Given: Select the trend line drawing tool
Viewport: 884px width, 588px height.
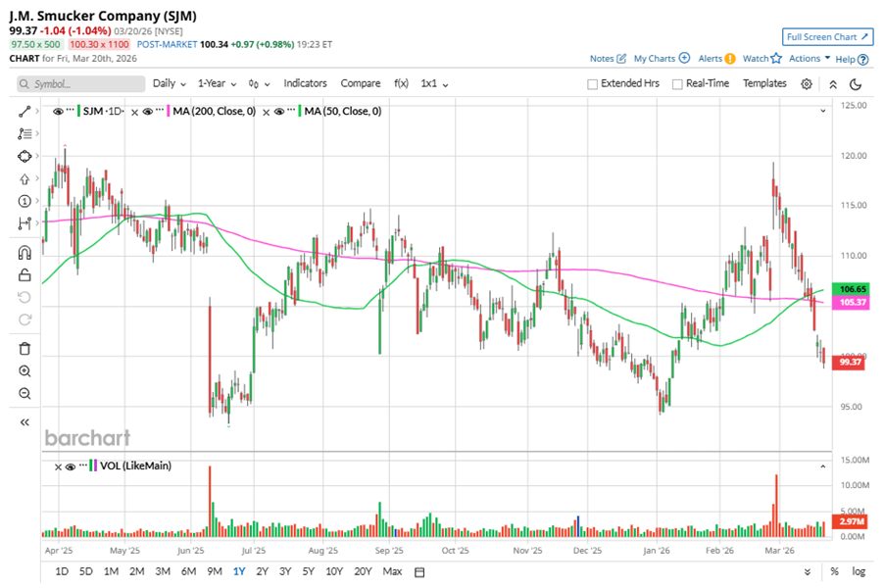Looking at the screenshot, I should tap(25, 112).
